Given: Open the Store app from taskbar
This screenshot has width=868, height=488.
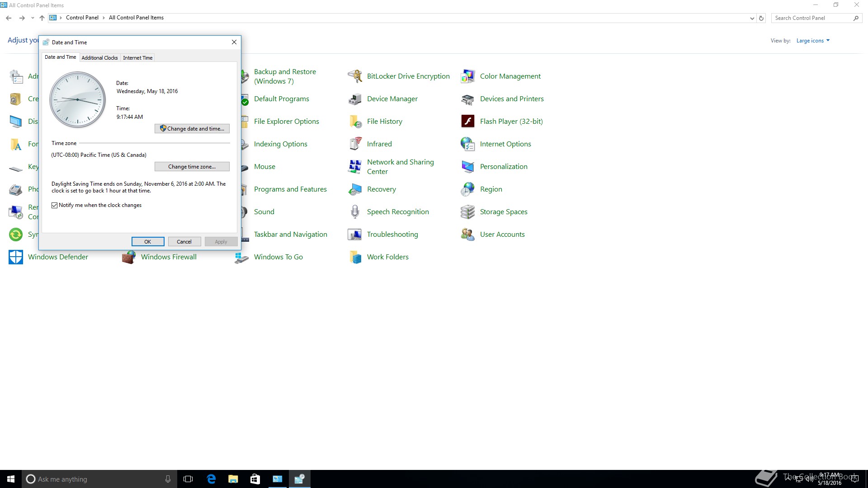Looking at the screenshot, I should coord(255,479).
